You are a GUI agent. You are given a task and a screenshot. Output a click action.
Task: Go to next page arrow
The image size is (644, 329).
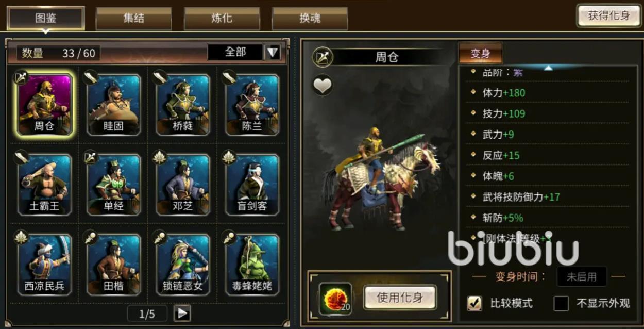coord(182,314)
